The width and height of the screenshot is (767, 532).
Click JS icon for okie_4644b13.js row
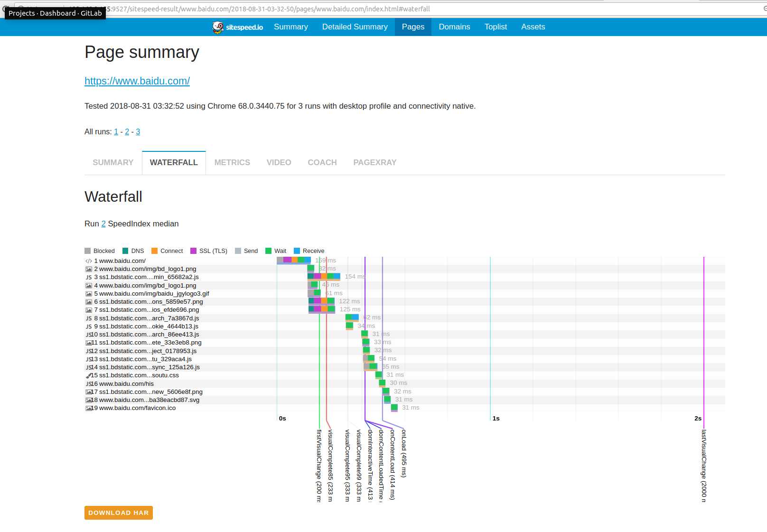89,327
